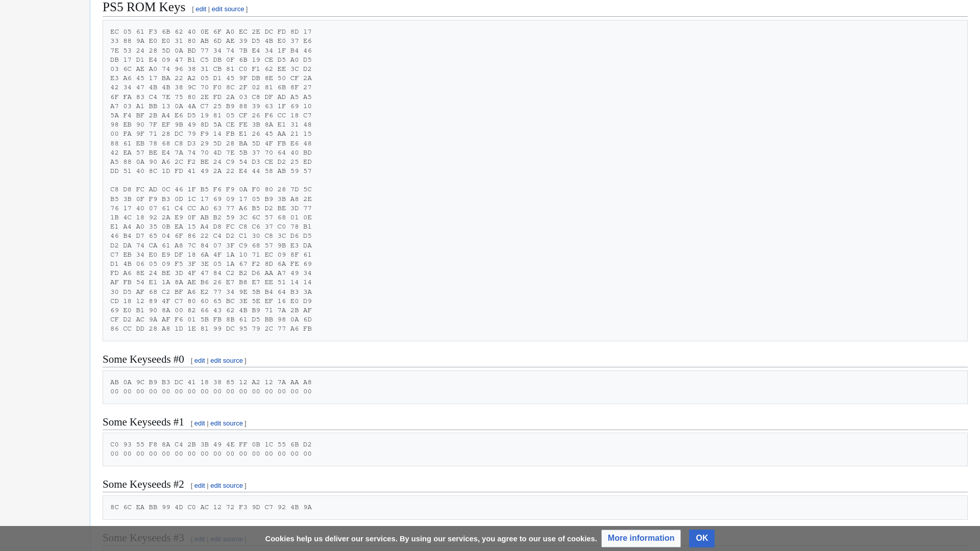Click edit link beside Some Keyseeds #2
The image size is (980, 551).
coord(200,486)
